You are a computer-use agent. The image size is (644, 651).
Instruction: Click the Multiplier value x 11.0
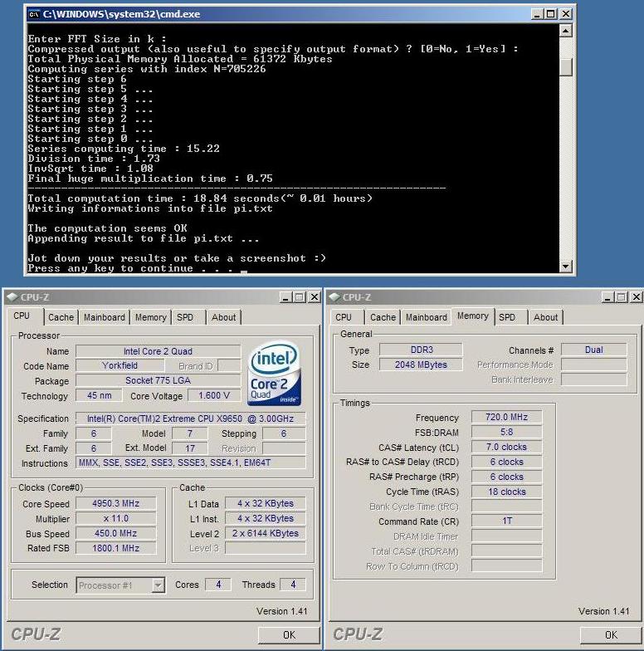pyautogui.click(x=116, y=518)
